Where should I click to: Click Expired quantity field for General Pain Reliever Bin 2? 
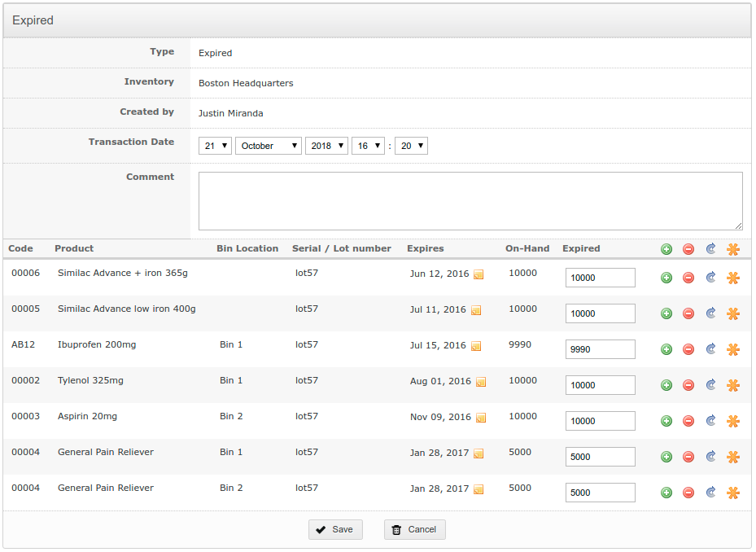(x=600, y=493)
